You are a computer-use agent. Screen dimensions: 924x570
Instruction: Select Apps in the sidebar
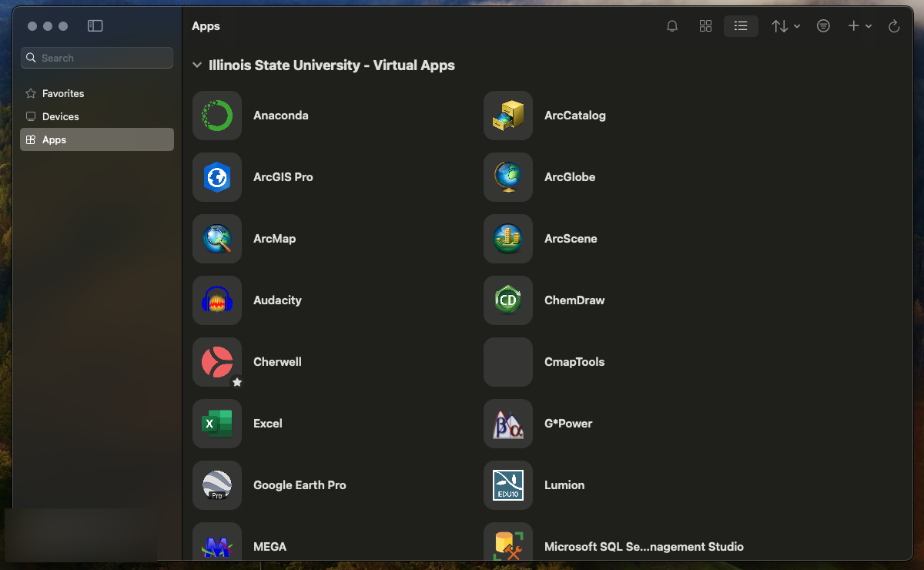[97, 139]
